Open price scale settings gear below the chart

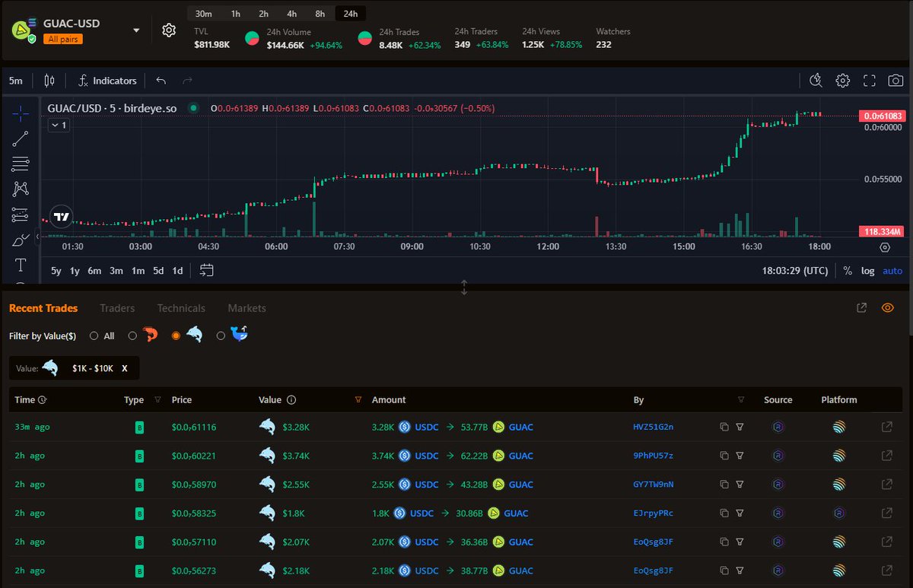click(884, 247)
